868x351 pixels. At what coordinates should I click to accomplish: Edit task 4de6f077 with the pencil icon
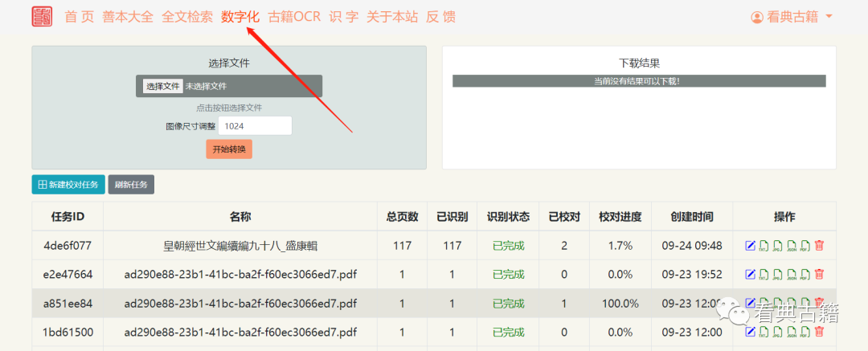(750, 246)
